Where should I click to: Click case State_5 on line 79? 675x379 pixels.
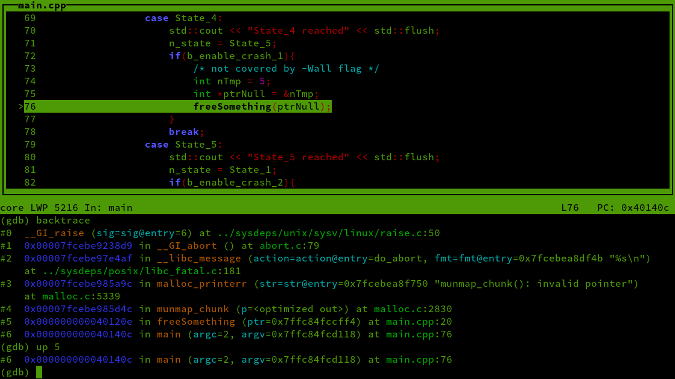[x=183, y=145]
